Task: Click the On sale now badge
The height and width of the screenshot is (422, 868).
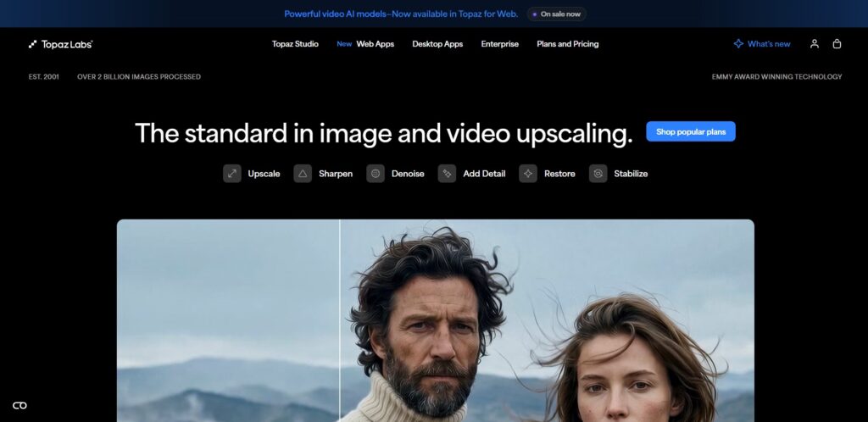Action: (x=556, y=14)
